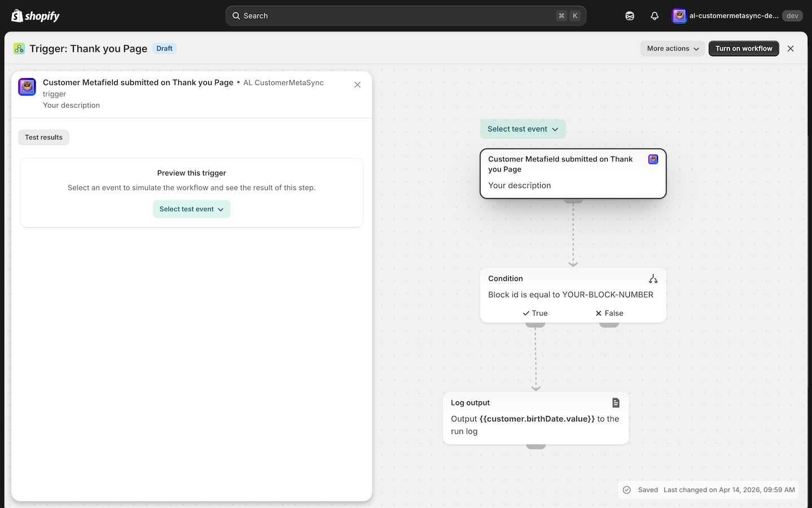The height and width of the screenshot is (508, 812).
Task: Click the saved checkmark status icon
Action: point(626,490)
